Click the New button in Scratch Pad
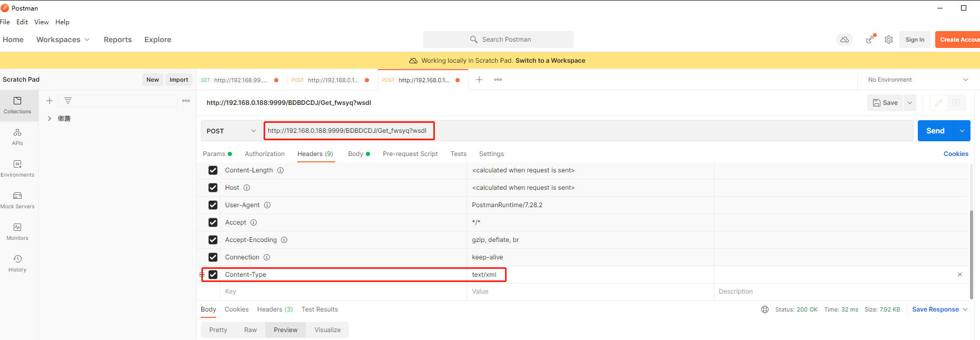980x340 pixels. tap(153, 80)
